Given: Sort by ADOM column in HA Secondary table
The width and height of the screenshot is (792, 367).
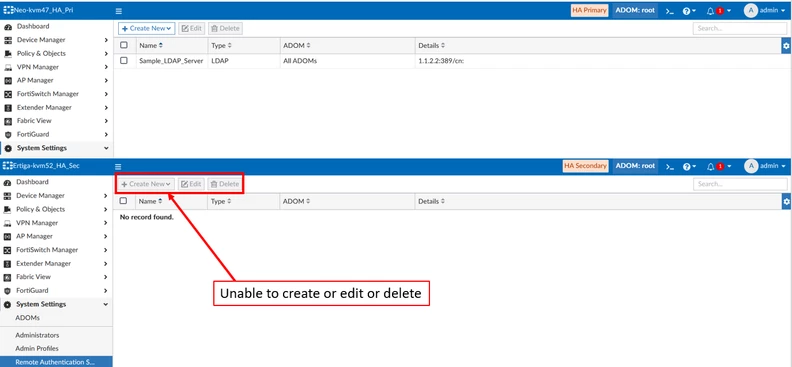Looking at the screenshot, I should pyautogui.click(x=295, y=201).
